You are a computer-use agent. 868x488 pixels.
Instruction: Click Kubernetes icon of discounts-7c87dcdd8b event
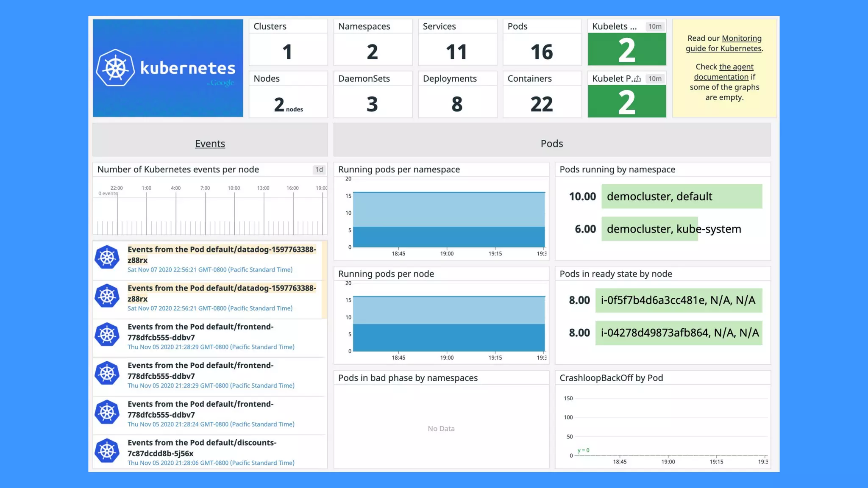pyautogui.click(x=107, y=450)
